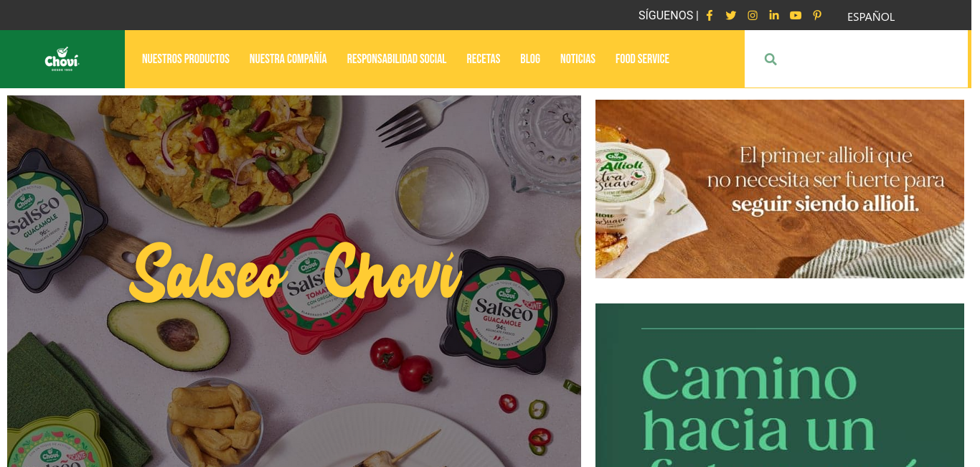
Task: Open the Twitter social icon
Action: click(x=731, y=15)
